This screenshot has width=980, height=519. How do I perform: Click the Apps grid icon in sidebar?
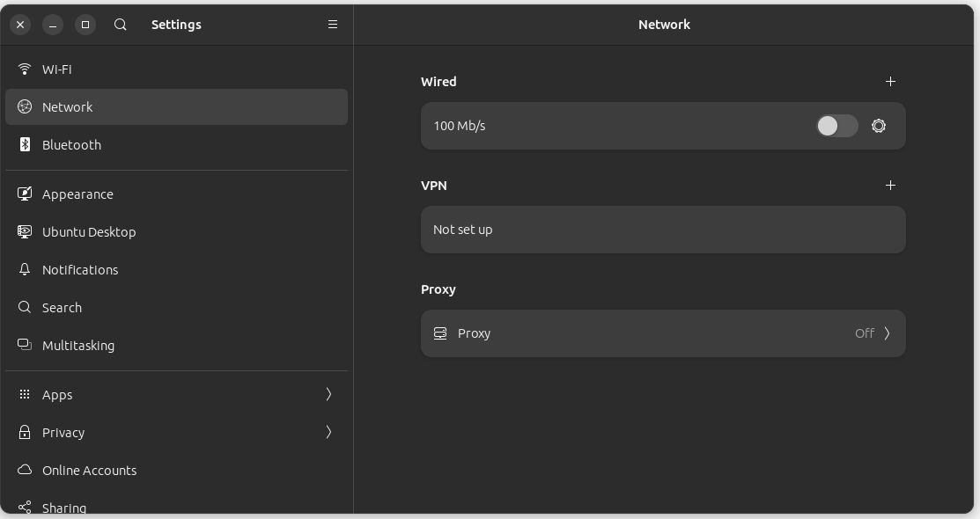(25, 394)
